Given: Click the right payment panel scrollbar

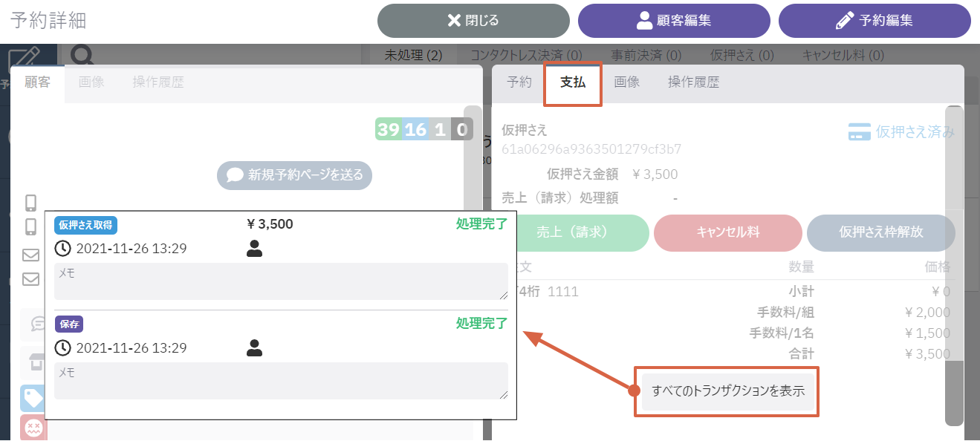Looking at the screenshot, I should click(954, 266).
